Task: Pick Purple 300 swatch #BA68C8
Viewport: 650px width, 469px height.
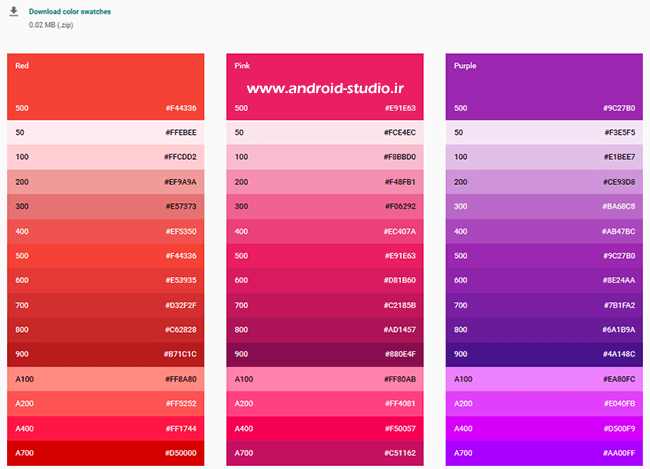Action: 544,207
